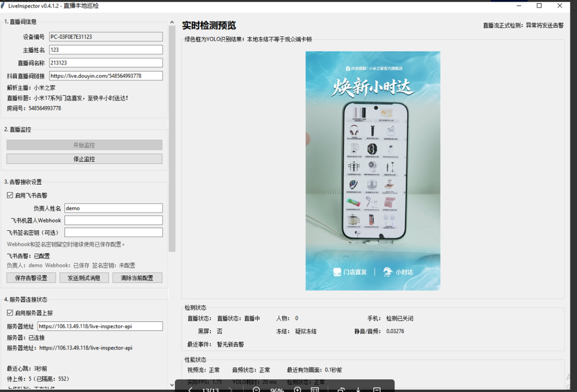This screenshot has height=392, width=577.
Task: Click the 直播状态：直播中 value
Action: [239, 318]
